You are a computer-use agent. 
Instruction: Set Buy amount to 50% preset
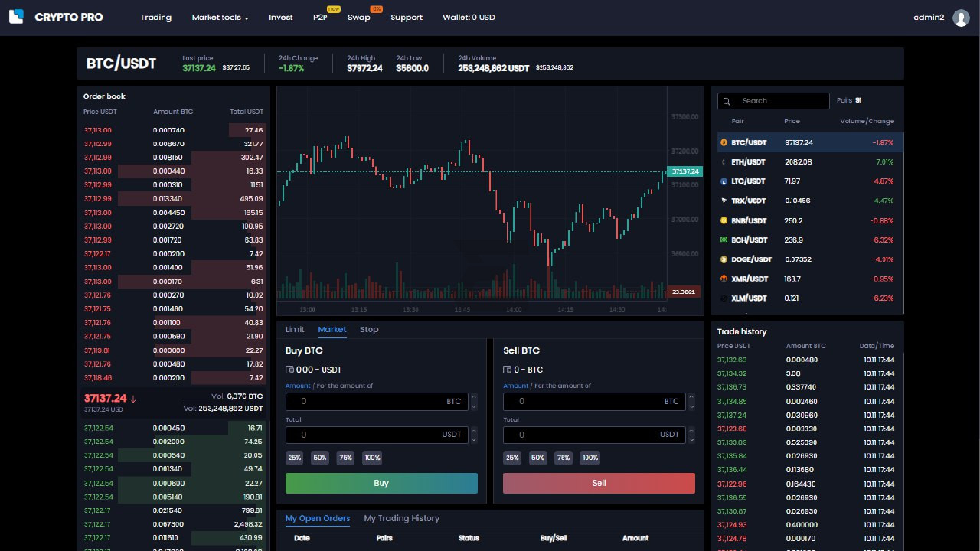point(320,458)
